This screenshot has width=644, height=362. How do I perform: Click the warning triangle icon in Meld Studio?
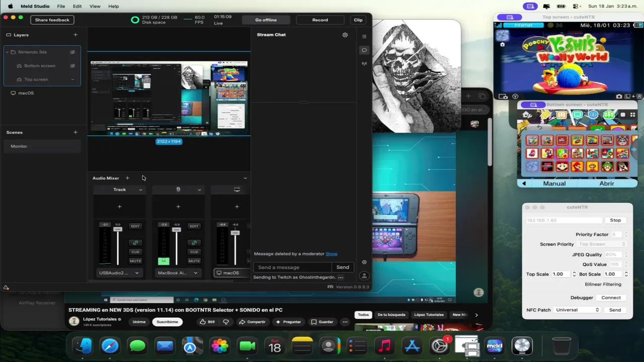6,288
